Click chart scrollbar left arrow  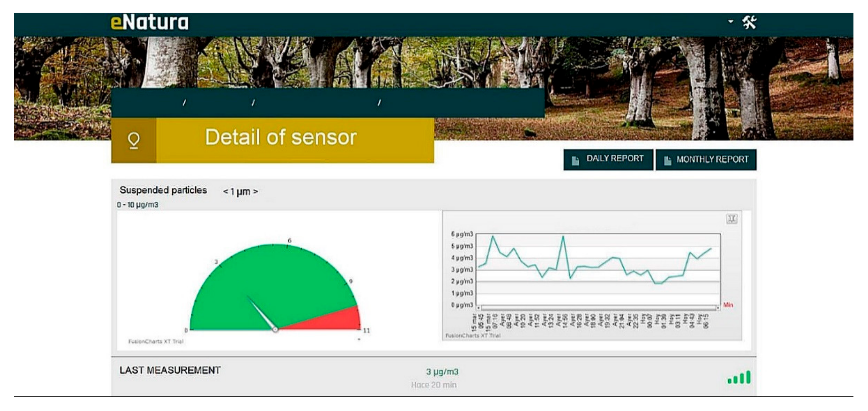pyautogui.click(x=479, y=308)
